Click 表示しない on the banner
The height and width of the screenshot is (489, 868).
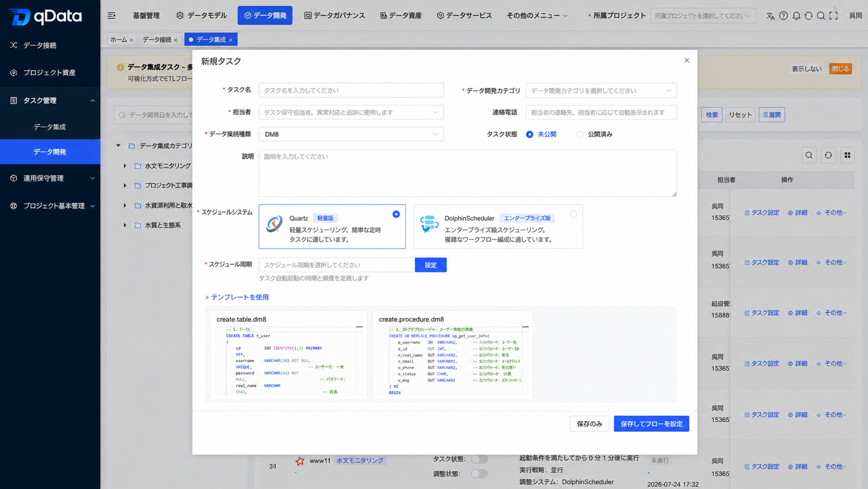[806, 69]
